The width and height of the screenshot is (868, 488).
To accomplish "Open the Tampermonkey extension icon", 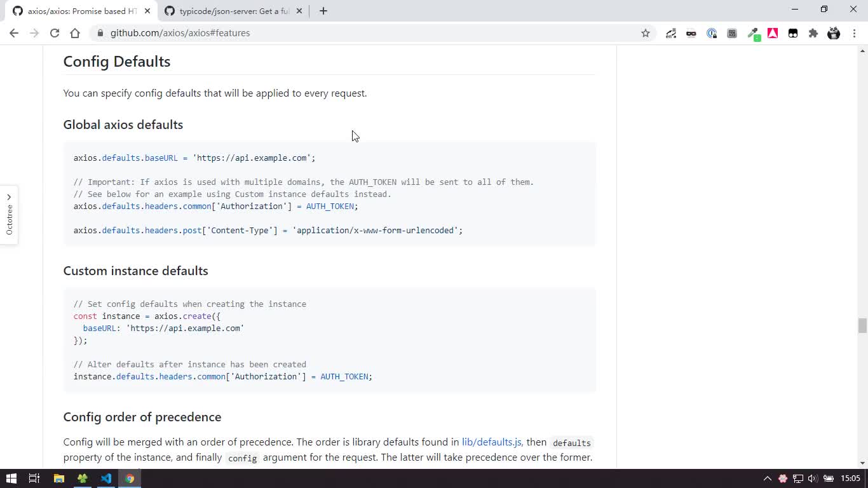I will click(793, 33).
